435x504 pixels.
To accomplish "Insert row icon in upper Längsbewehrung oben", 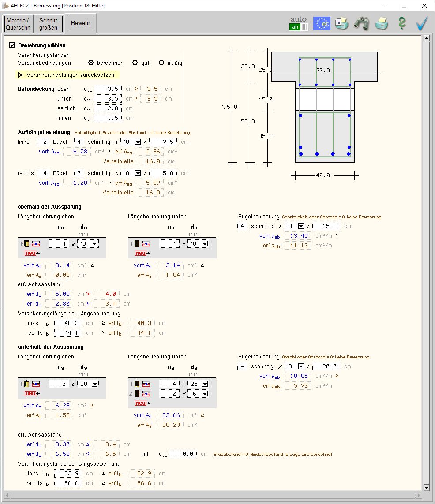I will (x=36, y=243).
